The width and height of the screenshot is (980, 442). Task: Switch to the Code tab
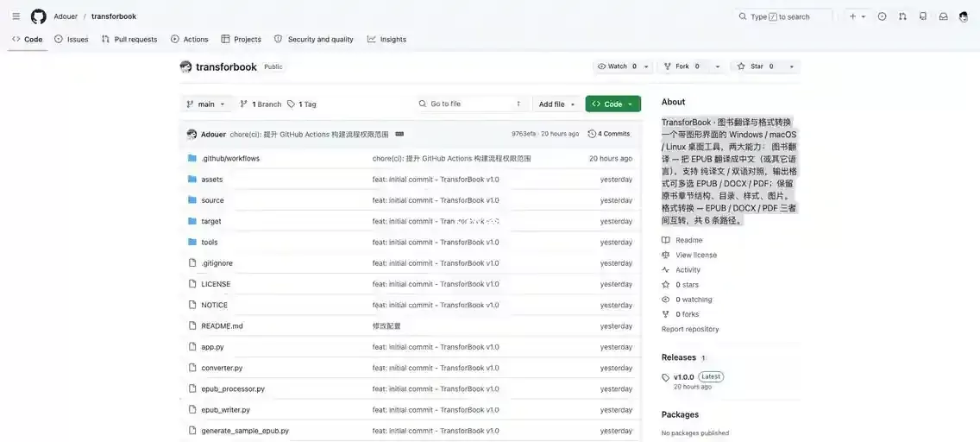pyautogui.click(x=28, y=40)
